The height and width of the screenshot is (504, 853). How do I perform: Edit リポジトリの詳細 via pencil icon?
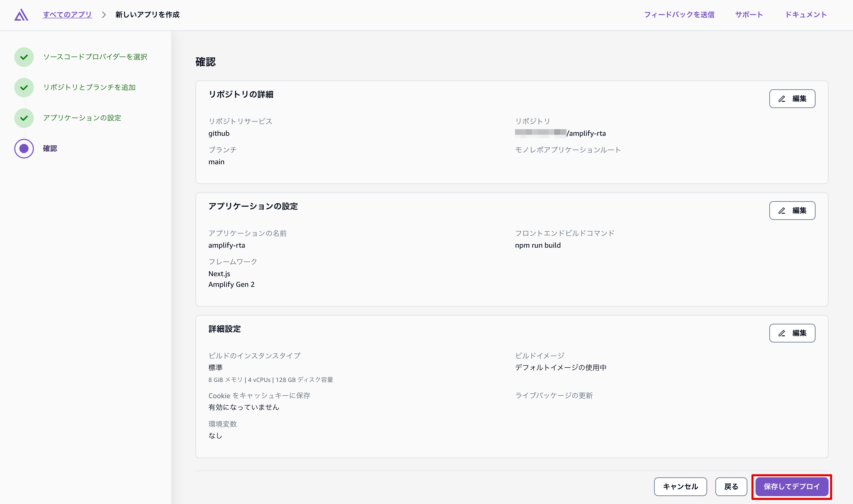point(782,99)
